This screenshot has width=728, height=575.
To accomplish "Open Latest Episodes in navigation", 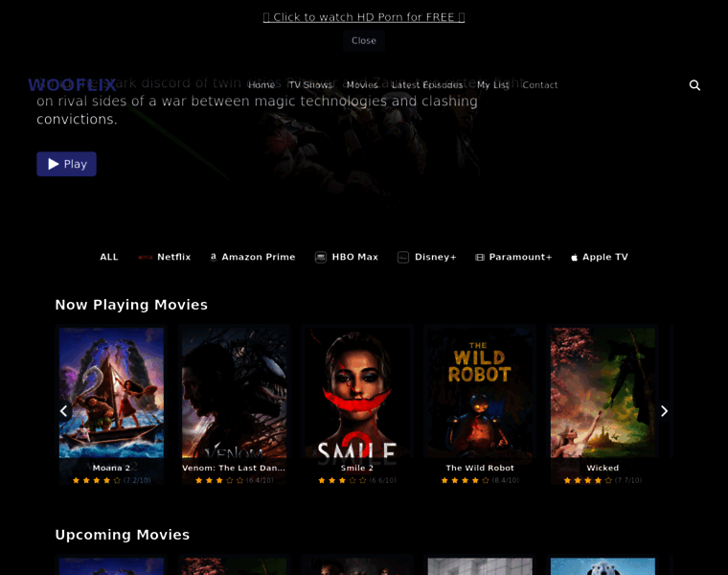I will pos(427,85).
